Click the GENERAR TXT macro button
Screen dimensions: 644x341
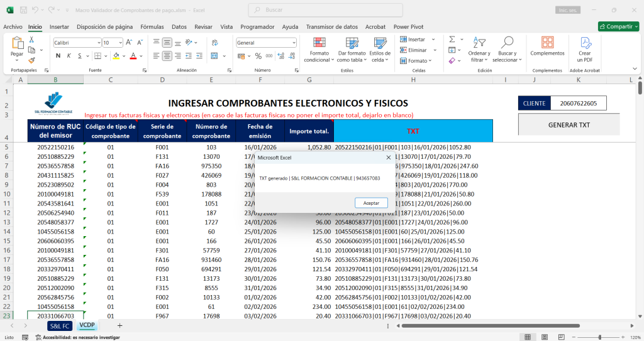[569, 124]
